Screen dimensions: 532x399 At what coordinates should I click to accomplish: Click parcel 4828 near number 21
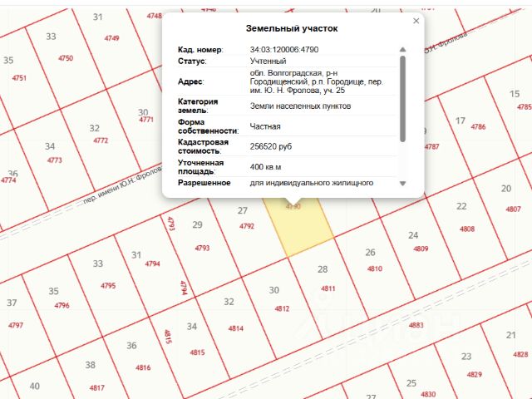coord(520,355)
